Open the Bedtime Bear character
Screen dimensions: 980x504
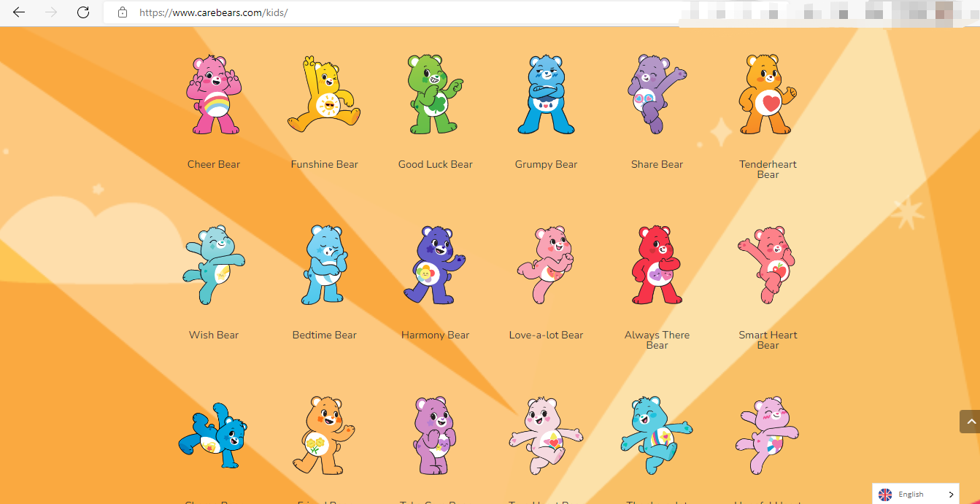[x=324, y=265]
